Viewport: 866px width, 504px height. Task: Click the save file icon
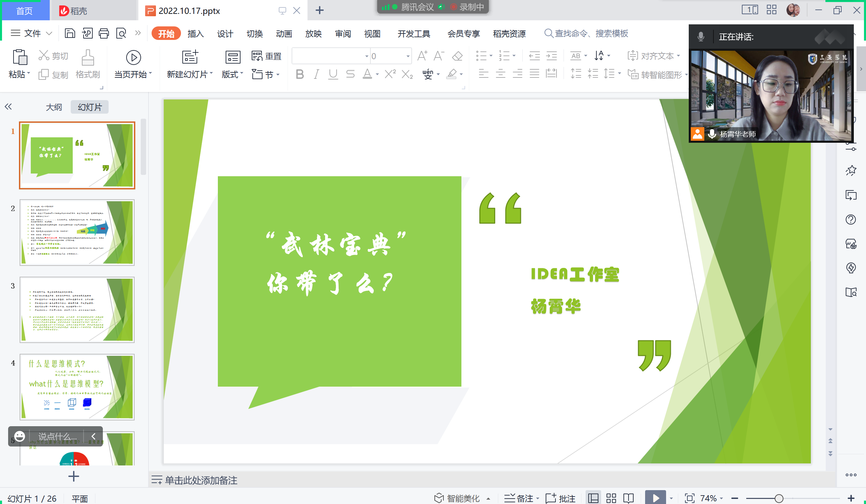70,33
